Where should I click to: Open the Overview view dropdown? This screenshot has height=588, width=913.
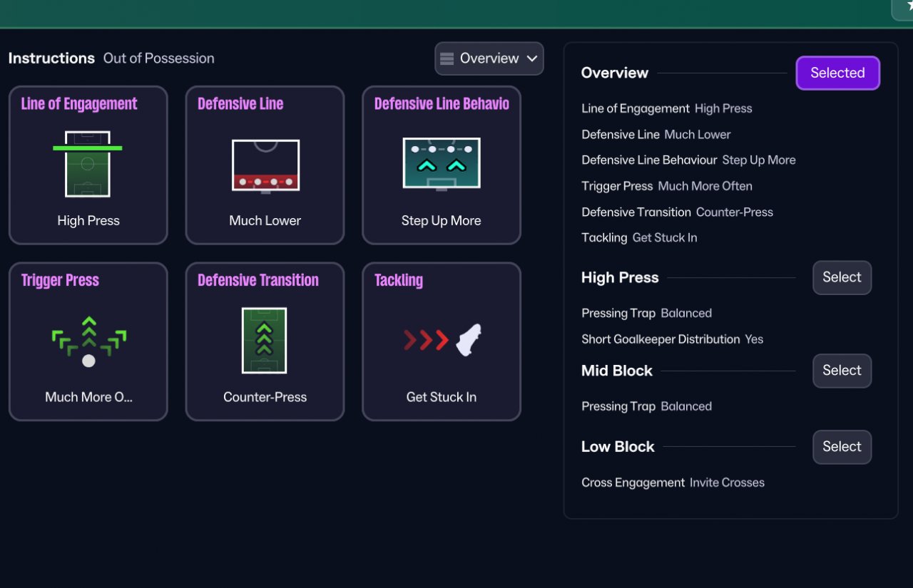(489, 58)
